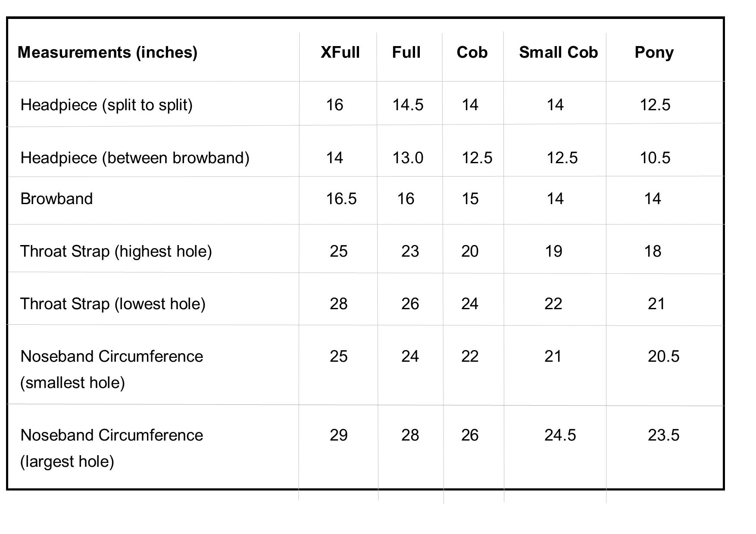756x534 pixels.
Task: Select XFull Browband value 16.5
Action: point(341,199)
